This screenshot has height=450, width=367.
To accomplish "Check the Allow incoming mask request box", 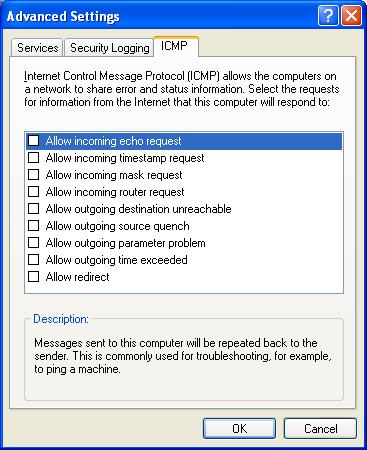I will pos(33,174).
